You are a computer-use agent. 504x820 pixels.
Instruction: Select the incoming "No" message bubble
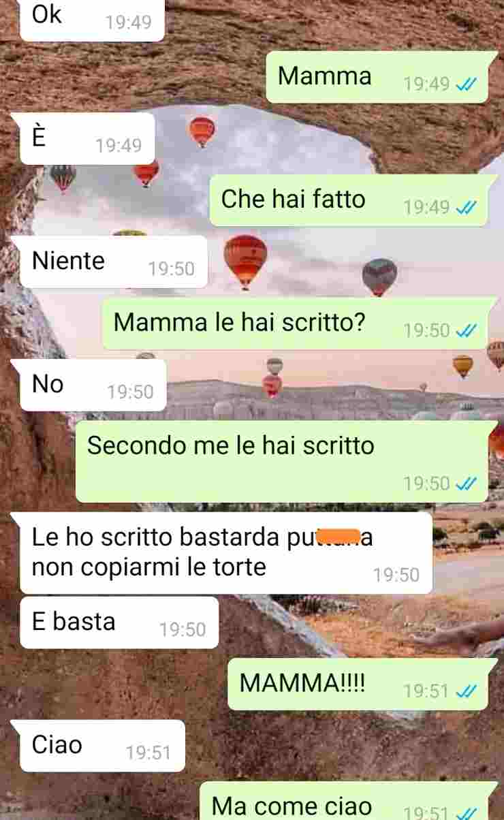pyautogui.click(x=93, y=385)
